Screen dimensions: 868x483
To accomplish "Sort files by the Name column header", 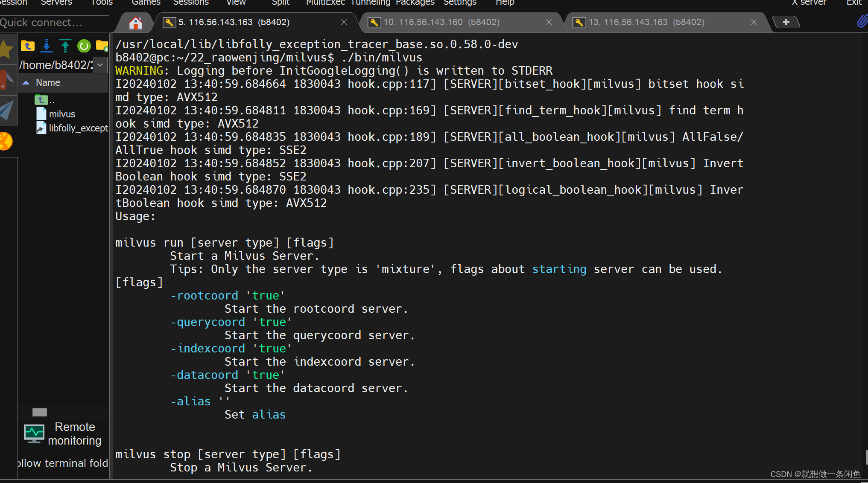I will [48, 83].
